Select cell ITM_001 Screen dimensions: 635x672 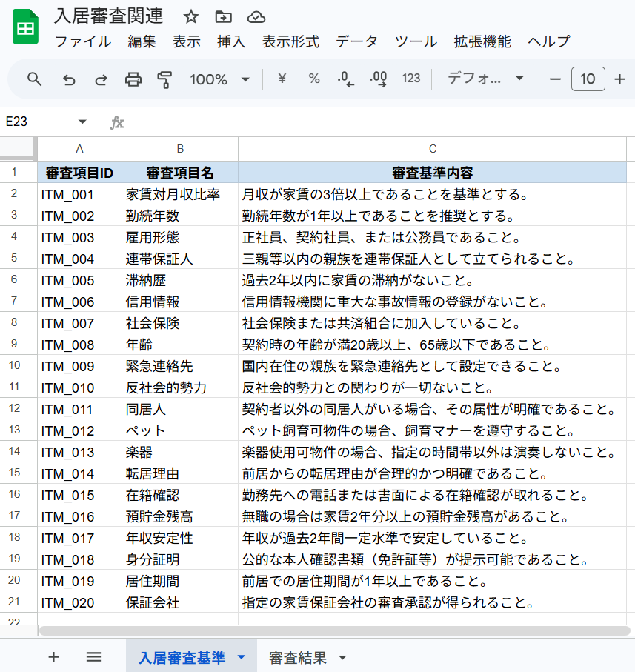[x=79, y=194]
